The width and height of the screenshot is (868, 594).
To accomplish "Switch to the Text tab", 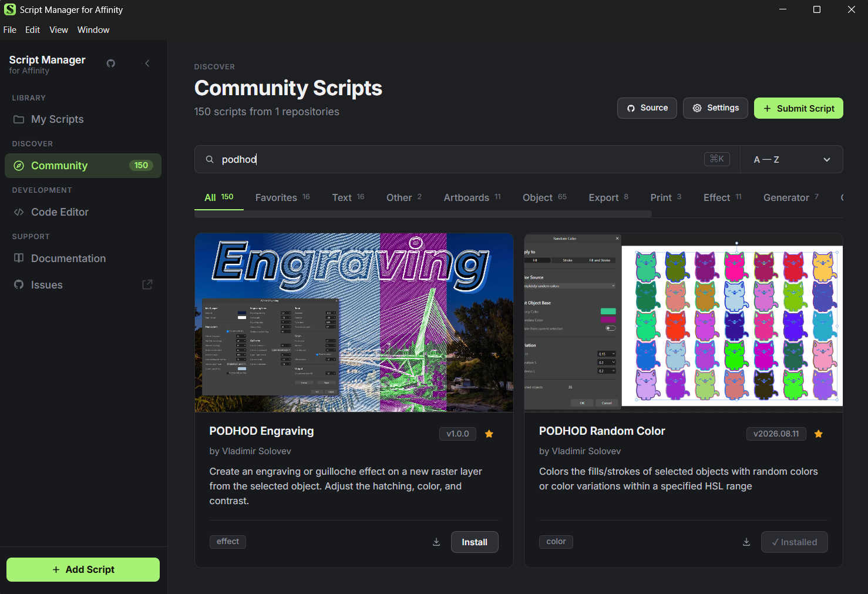I will pos(348,197).
